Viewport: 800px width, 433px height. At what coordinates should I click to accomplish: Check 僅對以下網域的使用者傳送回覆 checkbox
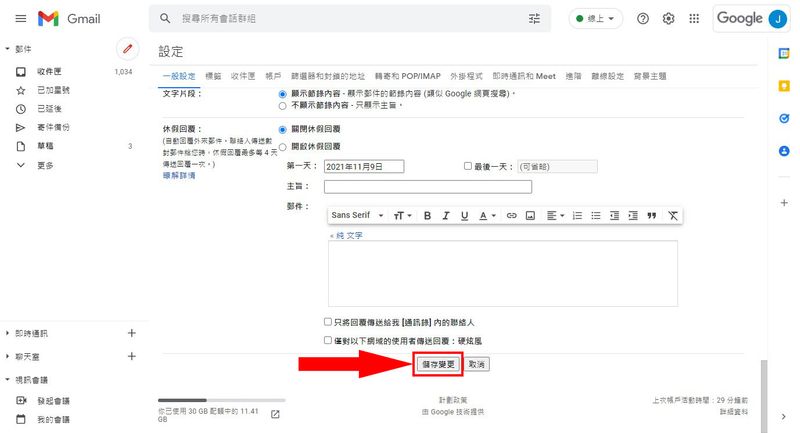(328, 340)
